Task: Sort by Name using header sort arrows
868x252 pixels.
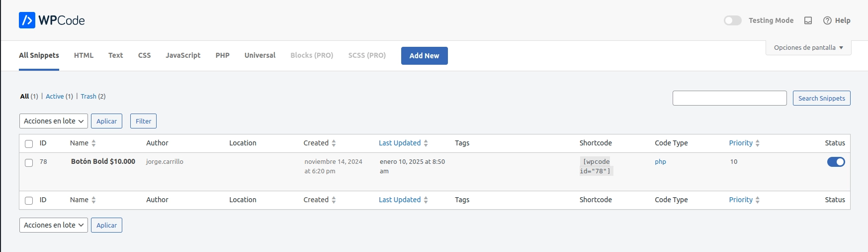Action: point(93,143)
